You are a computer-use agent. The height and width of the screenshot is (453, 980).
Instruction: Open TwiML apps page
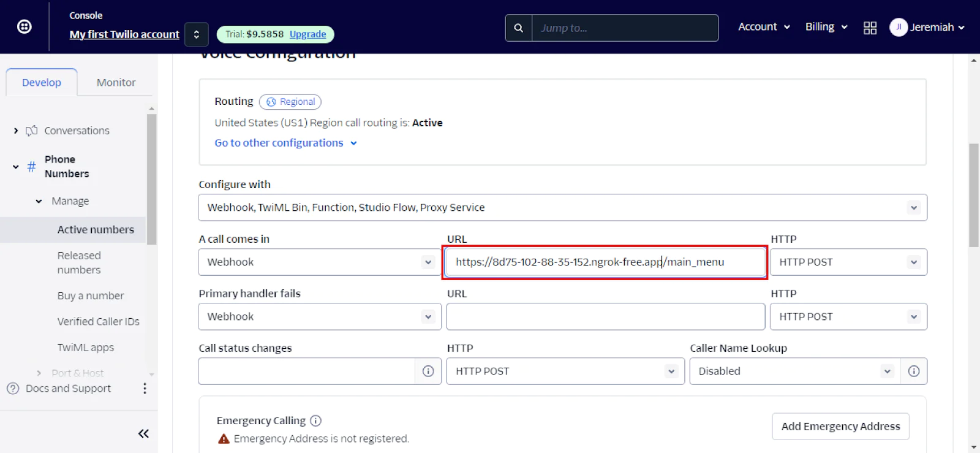(86, 347)
